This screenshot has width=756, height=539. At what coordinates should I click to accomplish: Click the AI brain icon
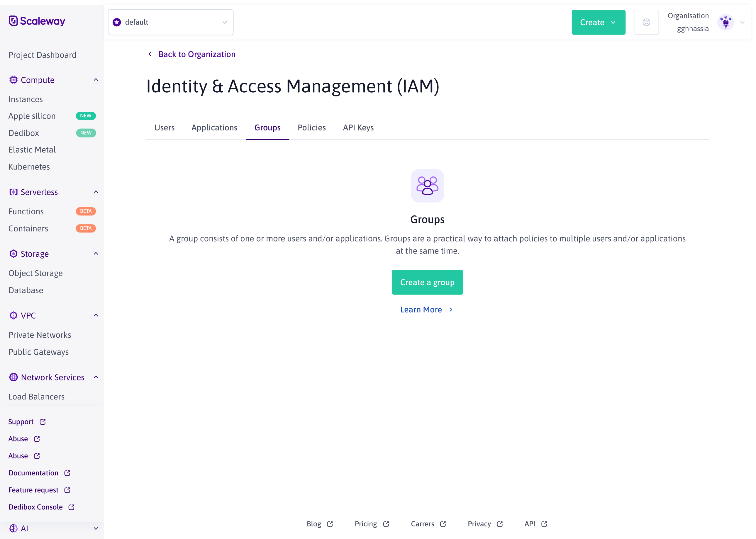(13, 528)
